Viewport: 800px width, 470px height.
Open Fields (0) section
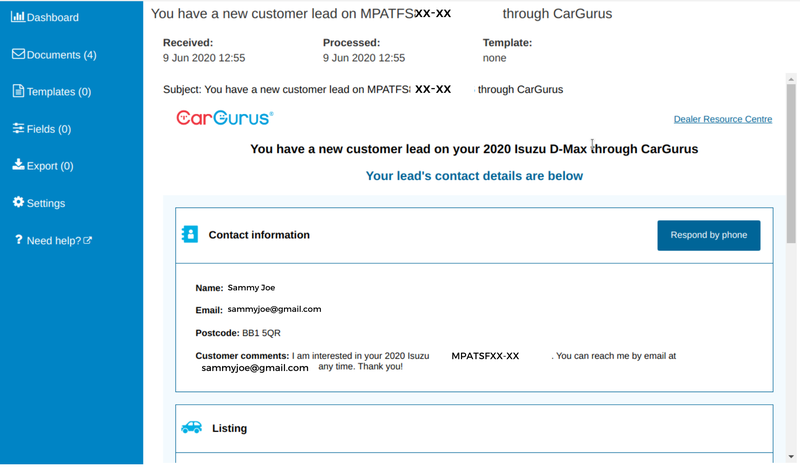point(42,129)
